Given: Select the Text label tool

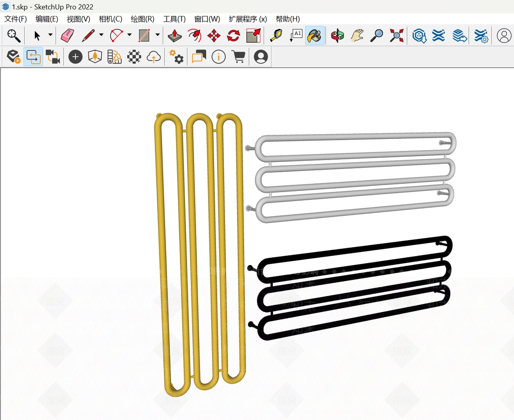Looking at the screenshot, I should 296,36.
